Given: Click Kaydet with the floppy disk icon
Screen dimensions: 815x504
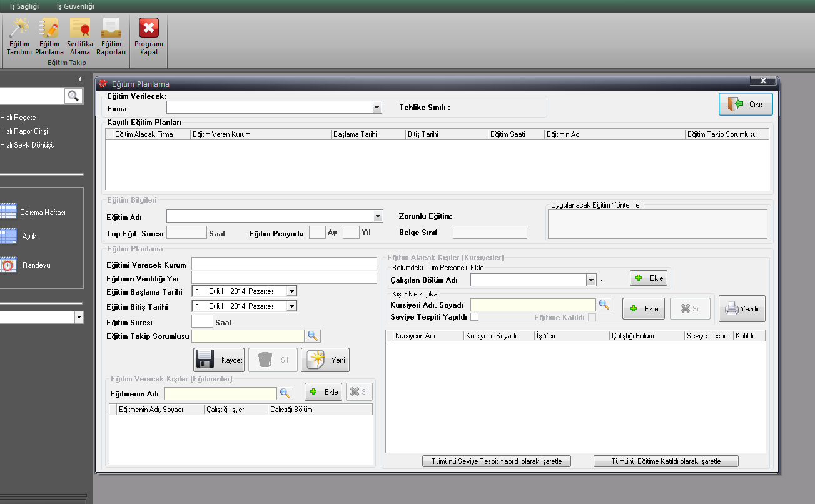Looking at the screenshot, I should coord(219,360).
